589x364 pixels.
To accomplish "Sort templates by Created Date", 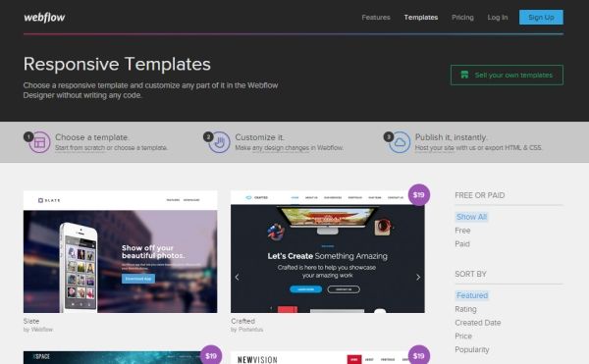I will click(478, 323).
